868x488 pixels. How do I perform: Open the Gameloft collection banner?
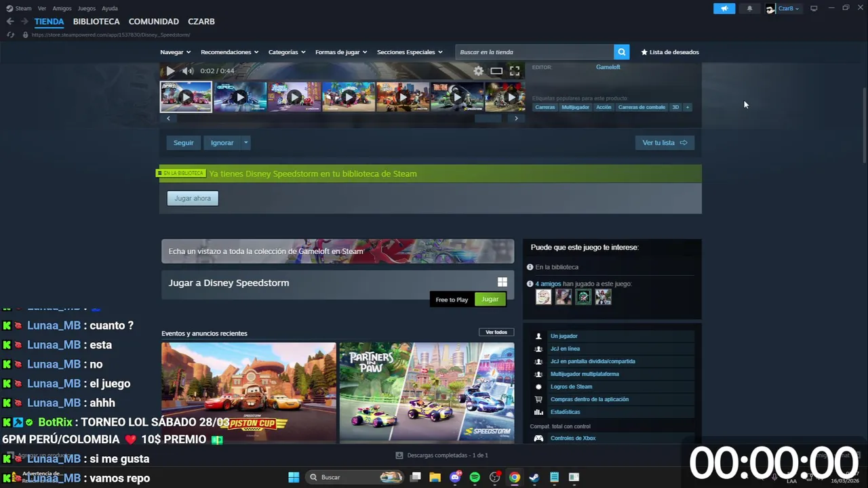click(338, 251)
